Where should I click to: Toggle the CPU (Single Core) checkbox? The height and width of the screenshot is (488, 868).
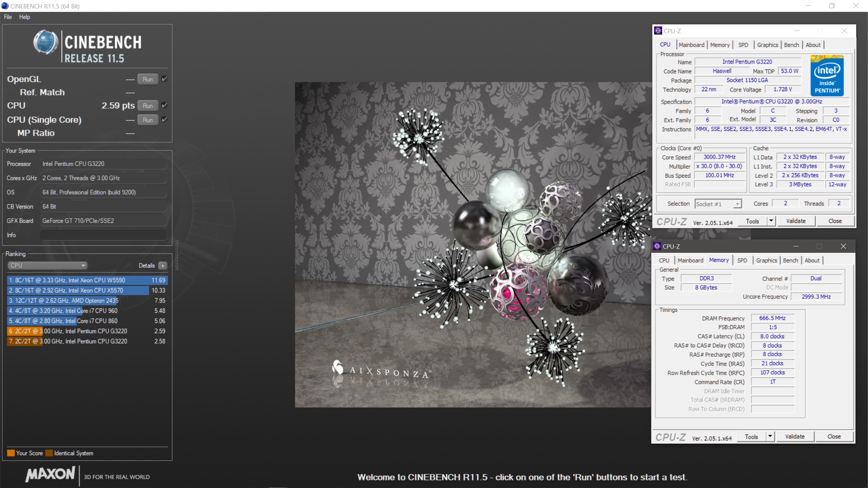coord(164,119)
